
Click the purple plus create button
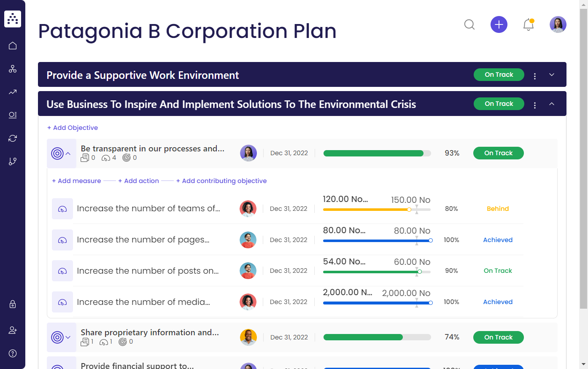tap(499, 24)
